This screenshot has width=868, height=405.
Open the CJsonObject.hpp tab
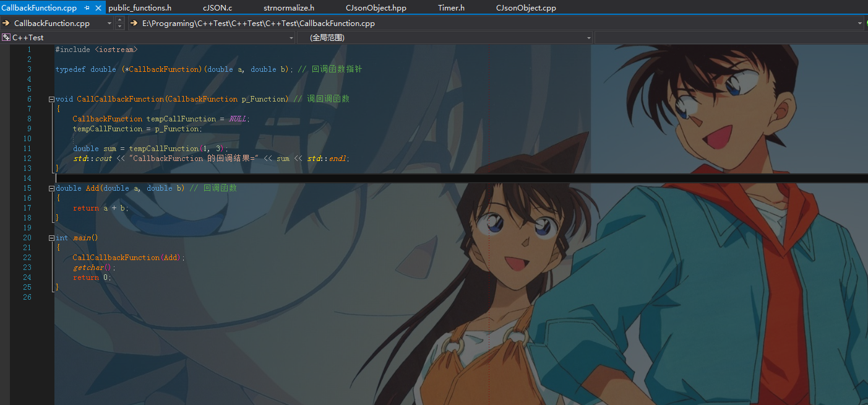coord(376,8)
